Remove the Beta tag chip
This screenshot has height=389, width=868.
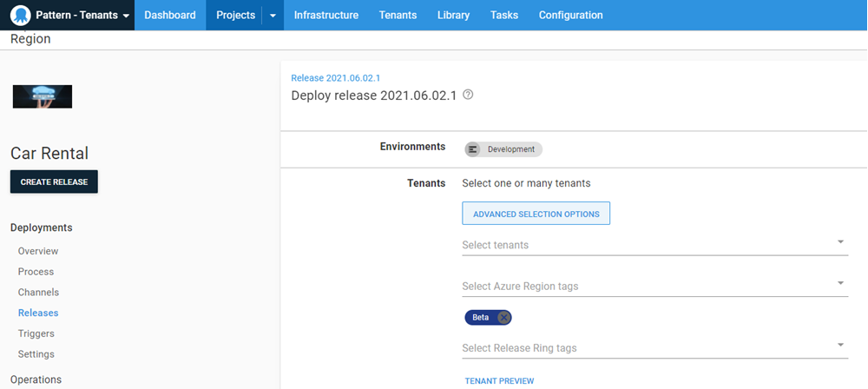point(503,317)
